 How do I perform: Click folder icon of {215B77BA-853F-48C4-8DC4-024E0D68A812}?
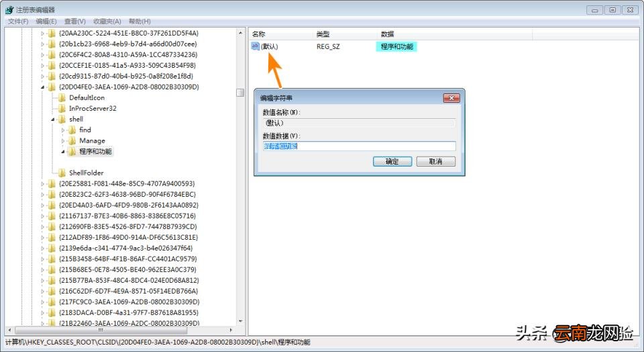coord(52,280)
